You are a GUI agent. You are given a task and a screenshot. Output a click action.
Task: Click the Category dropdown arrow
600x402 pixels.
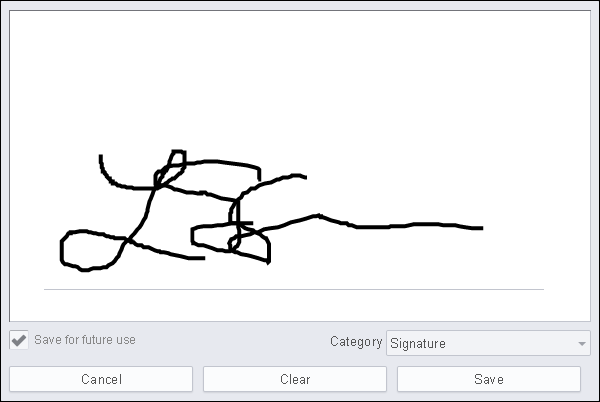pyautogui.click(x=582, y=343)
